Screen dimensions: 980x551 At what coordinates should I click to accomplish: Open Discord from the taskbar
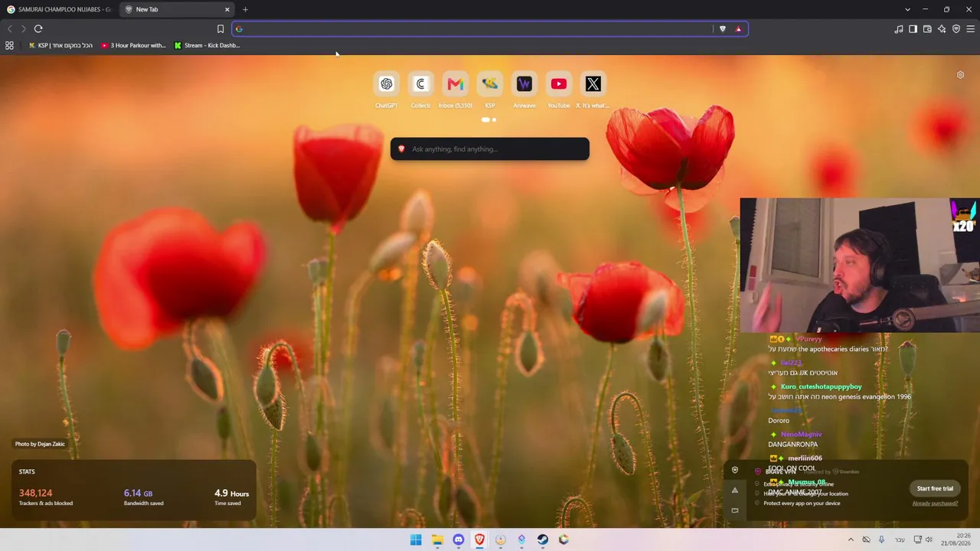459,540
